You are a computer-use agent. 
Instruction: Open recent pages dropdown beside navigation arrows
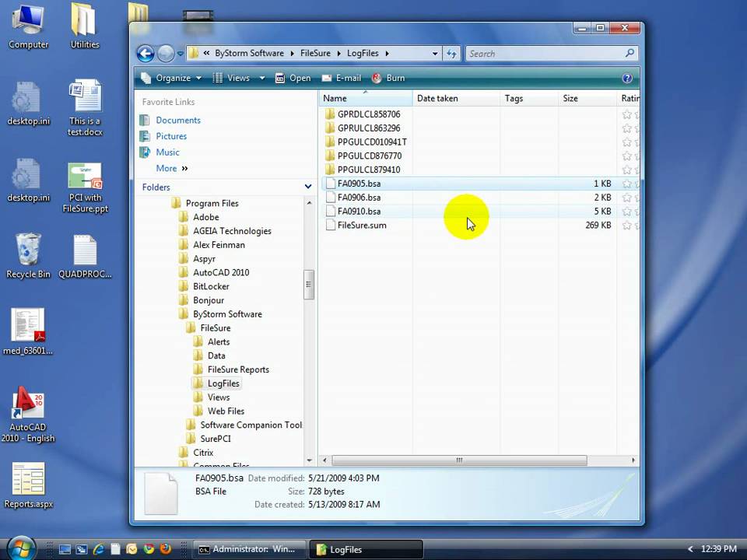(x=180, y=54)
